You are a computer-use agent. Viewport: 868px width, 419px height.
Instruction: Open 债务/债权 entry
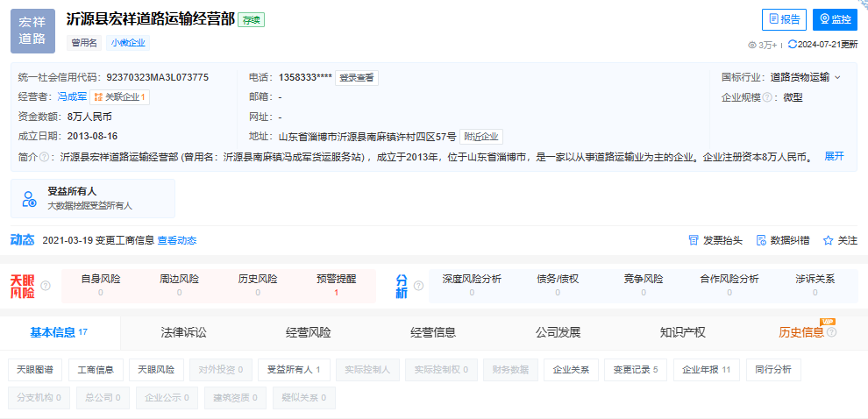tap(558, 286)
